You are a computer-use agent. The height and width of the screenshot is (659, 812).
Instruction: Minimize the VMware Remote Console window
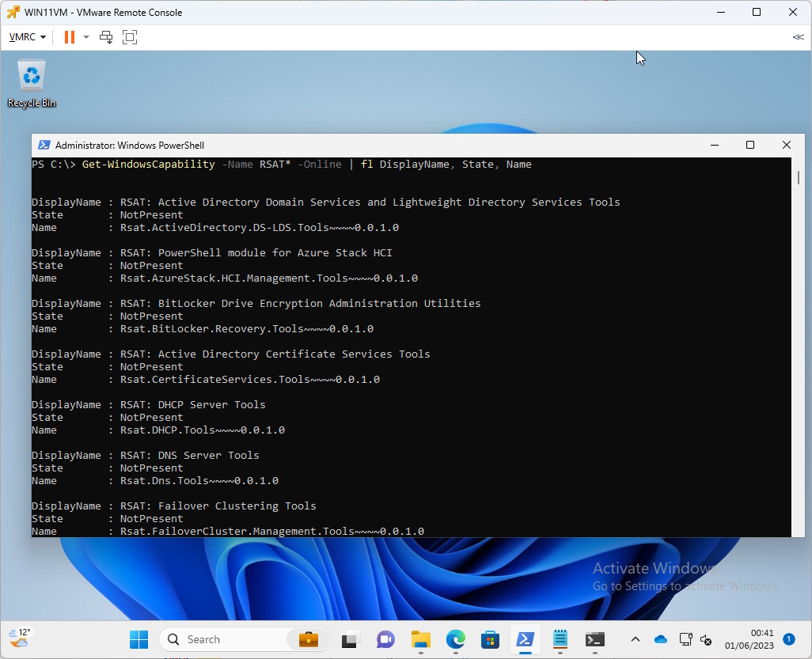point(720,12)
